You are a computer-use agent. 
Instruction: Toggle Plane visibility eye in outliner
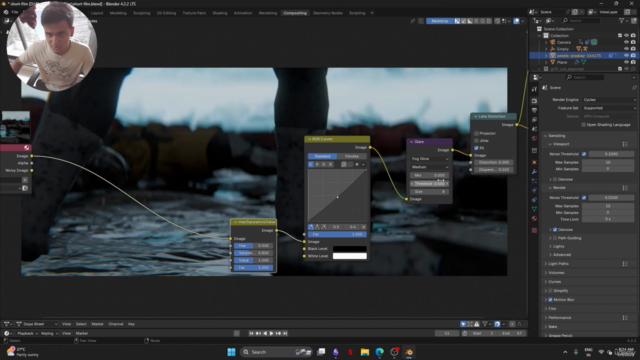627,62
